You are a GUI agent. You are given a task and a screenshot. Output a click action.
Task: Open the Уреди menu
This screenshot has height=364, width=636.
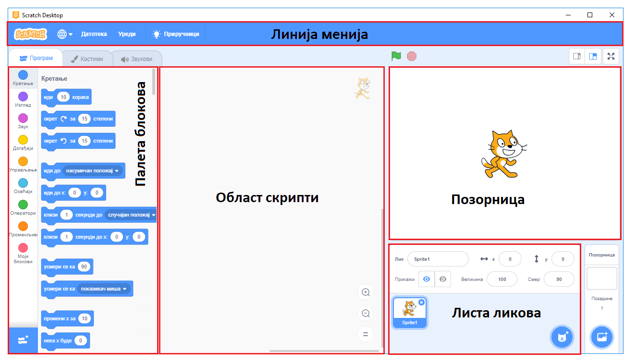coord(127,34)
